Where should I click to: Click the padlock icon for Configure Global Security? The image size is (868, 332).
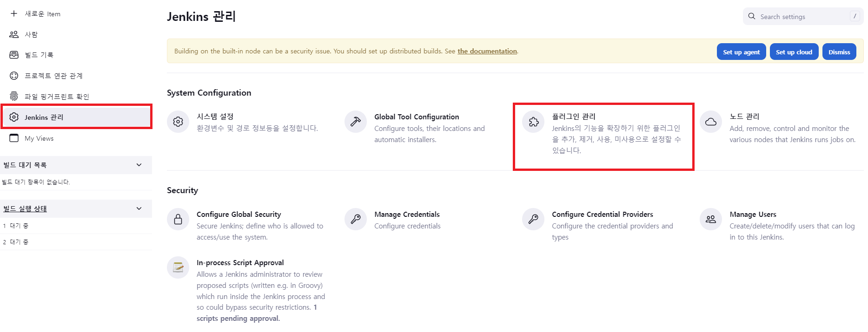(x=178, y=219)
